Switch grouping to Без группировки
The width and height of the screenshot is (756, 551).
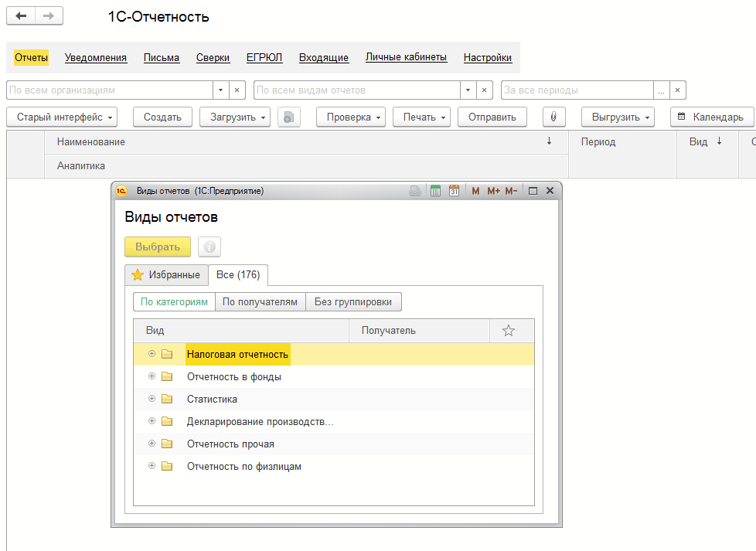pos(353,301)
